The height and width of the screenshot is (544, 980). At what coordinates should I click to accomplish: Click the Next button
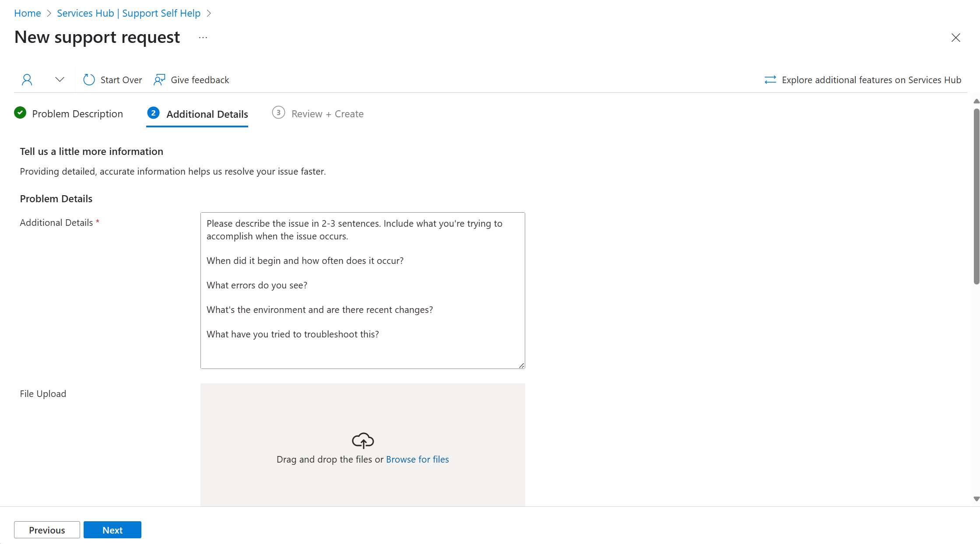(x=112, y=530)
